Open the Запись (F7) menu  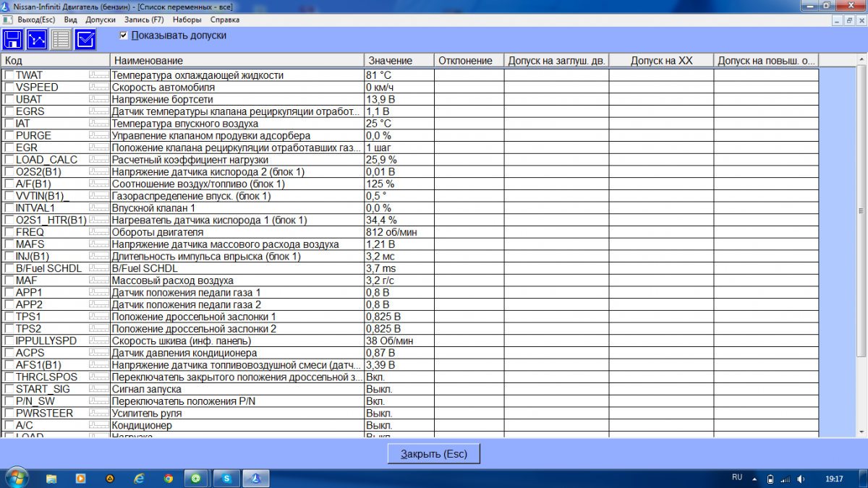click(144, 20)
